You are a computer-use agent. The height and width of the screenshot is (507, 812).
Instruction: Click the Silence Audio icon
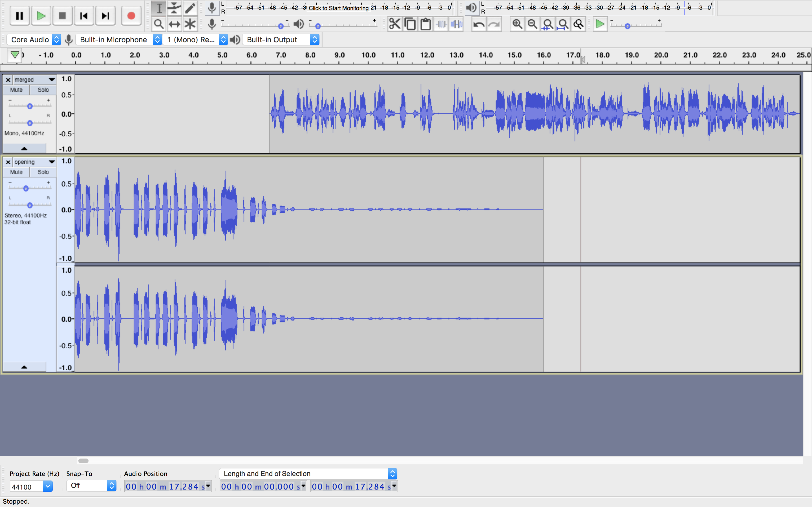point(457,24)
